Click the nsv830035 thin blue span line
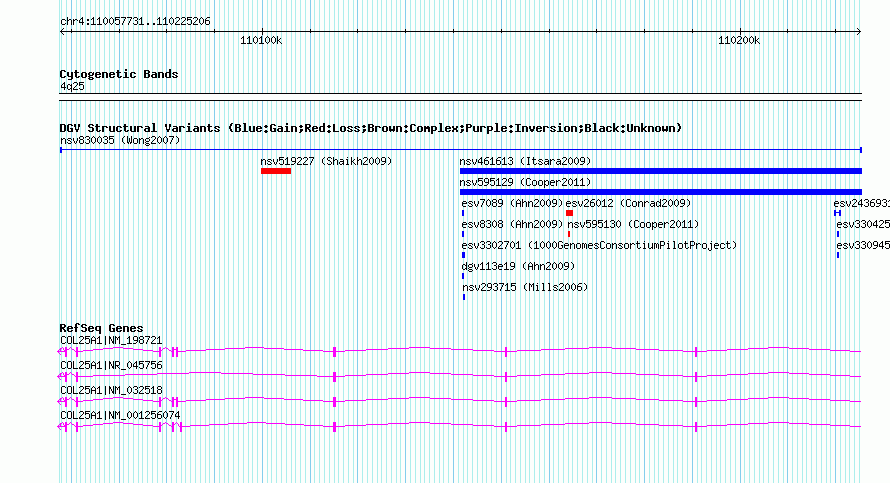Viewport: 890px width, 483px height. [461, 150]
